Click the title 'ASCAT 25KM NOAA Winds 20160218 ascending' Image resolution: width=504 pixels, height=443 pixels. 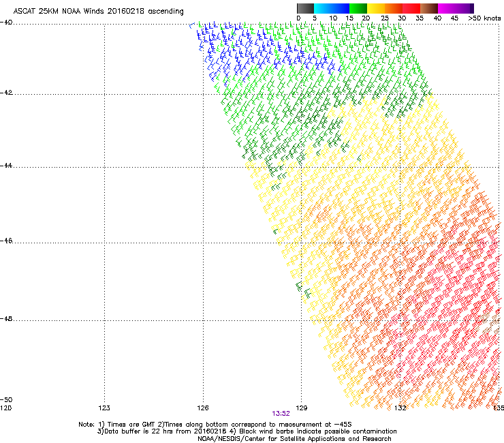[x=98, y=12]
